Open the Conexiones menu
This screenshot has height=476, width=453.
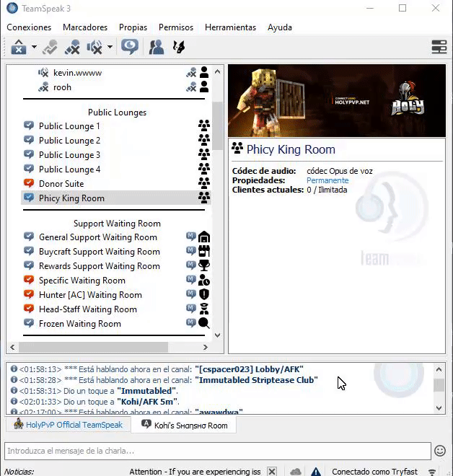click(x=29, y=27)
